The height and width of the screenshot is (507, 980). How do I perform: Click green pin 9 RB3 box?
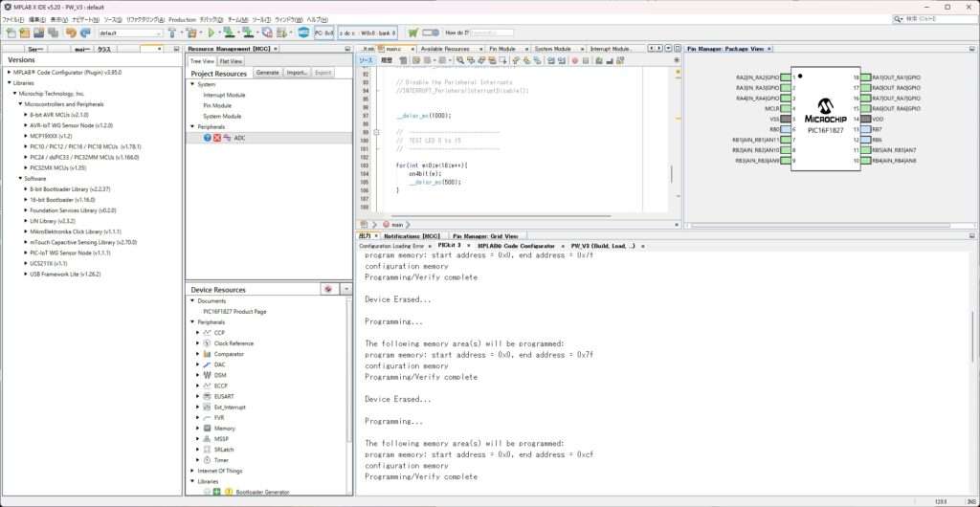(785, 161)
